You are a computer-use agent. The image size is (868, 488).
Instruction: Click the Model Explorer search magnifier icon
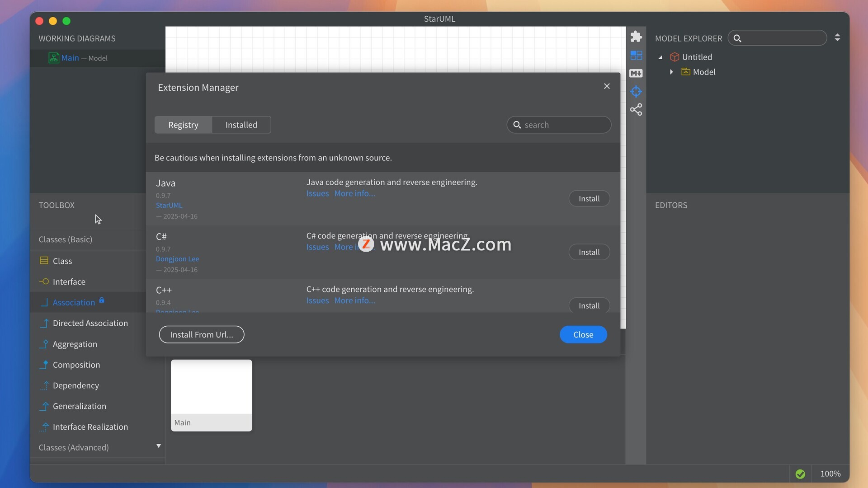[737, 38]
